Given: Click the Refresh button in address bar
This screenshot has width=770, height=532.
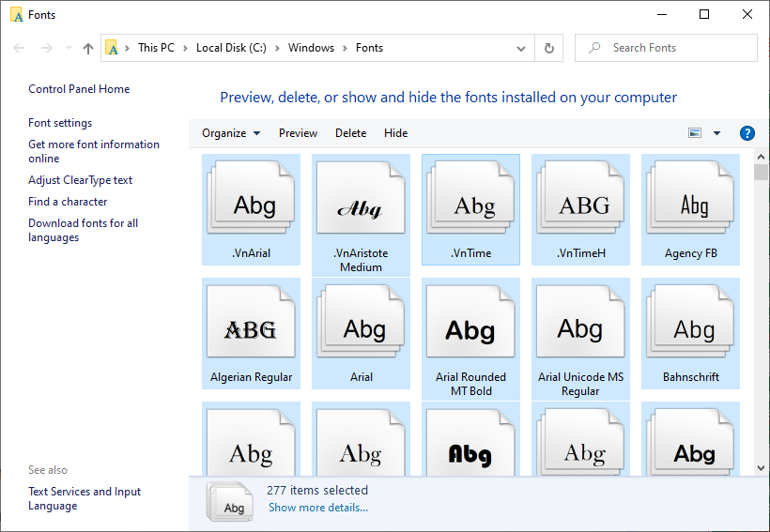Looking at the screenshot, I should coord(549,48).
